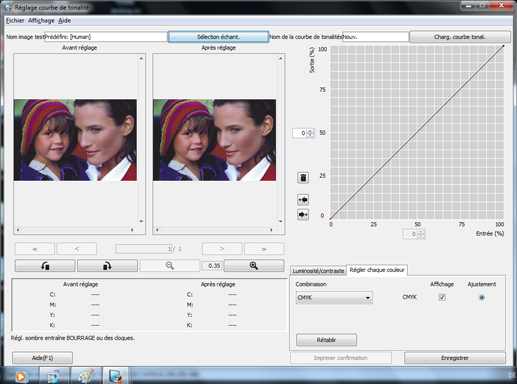Open the Affichage menu
Screen dimensions: 517x384
tap(41, 20)
